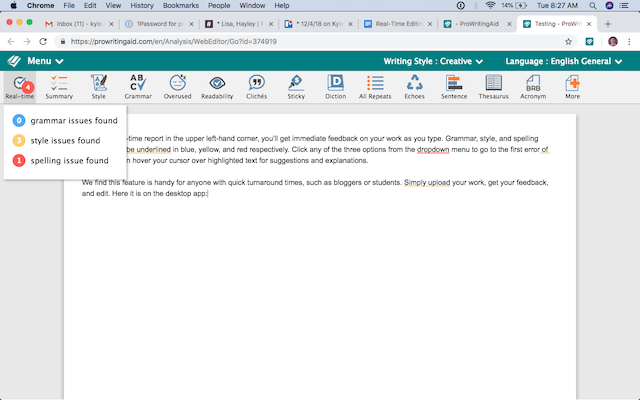Open the Window menu
The height and width of the screenshot is (400, 640).
(x=252, y=5)
